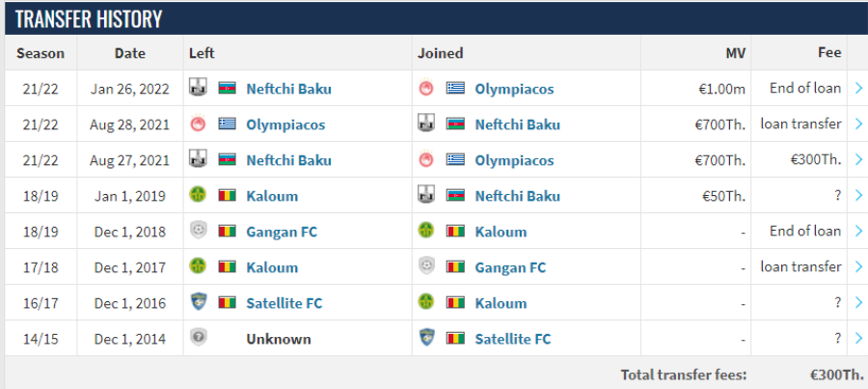Click Neftchi Baku crest in Jan 26, 2022 row
868x389 pixels.
198,87
